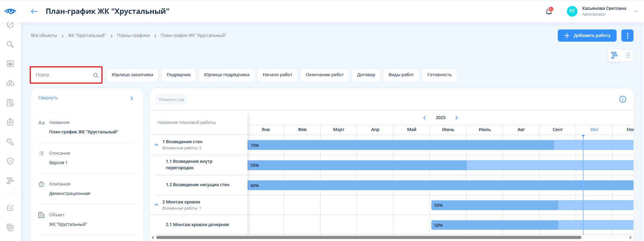Open the three-dot more options menu
Image resolution: width=644 pixels, height=241 pixels.
click(627, 36)
